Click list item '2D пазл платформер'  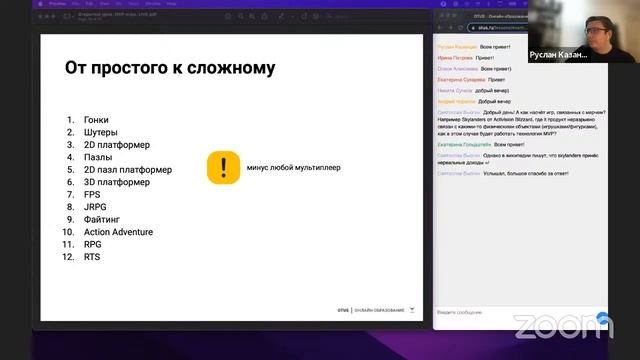(128, 170)
